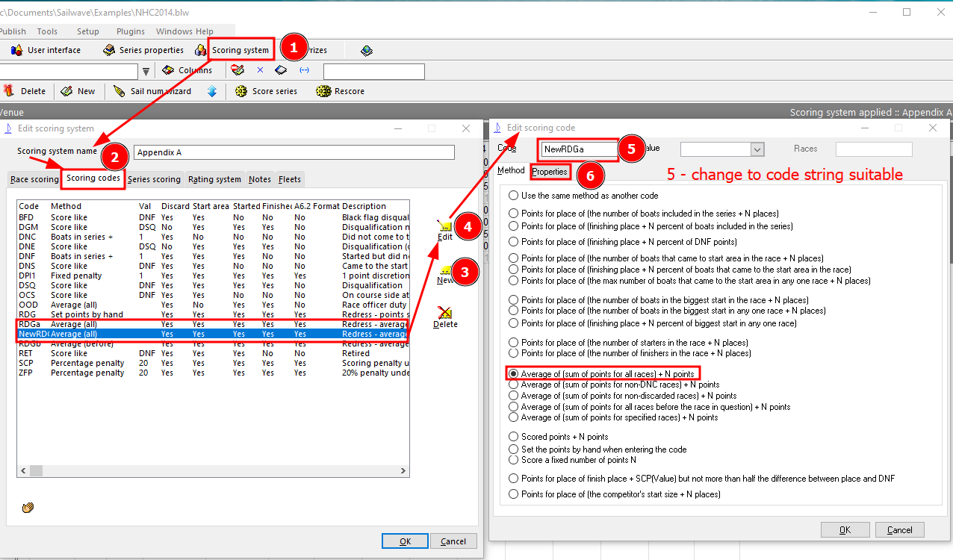Click the blue X icon beside the Columns button
This screenshot has height=560, width=953.
[x=260, y=70]
